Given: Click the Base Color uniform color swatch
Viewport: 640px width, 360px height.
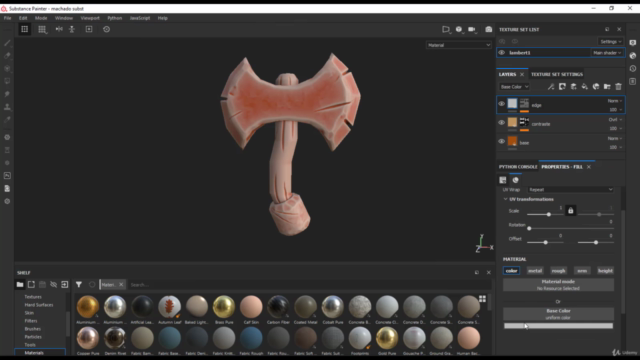Looking at the screenshot, I should (x=558, y=326).
